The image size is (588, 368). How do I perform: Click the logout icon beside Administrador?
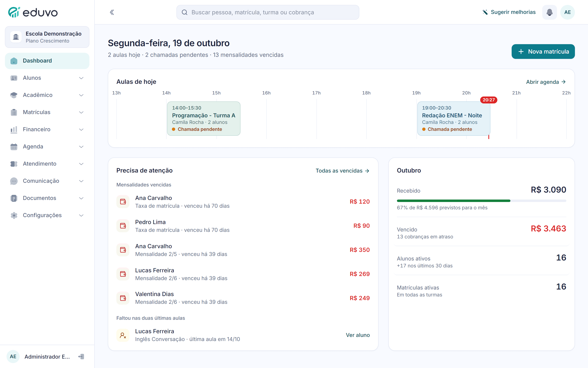(81, 357)
